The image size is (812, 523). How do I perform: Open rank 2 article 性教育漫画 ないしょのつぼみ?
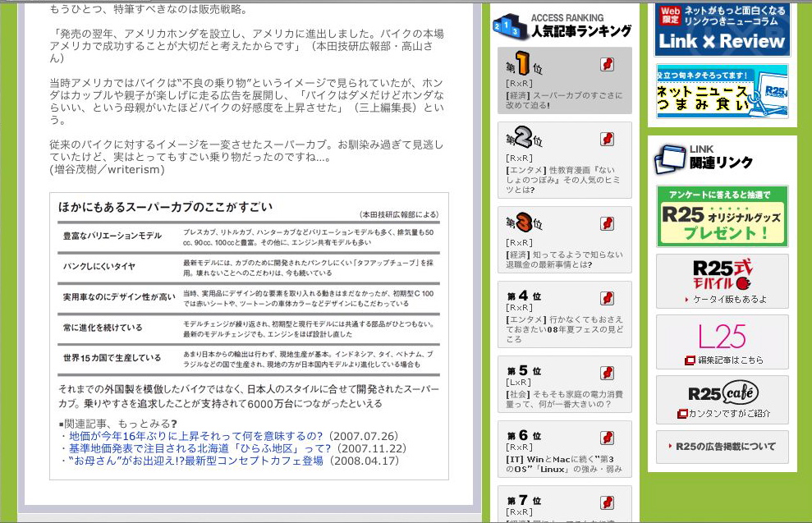pyautogui.click(x=563, y=180)
